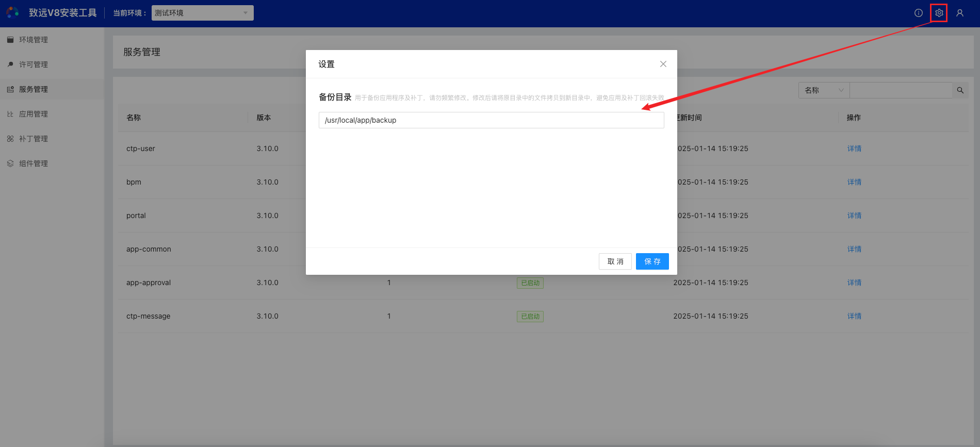
Task: Click the 已启动 status tag for ctp-message
Action: click(x=530, y=317)
